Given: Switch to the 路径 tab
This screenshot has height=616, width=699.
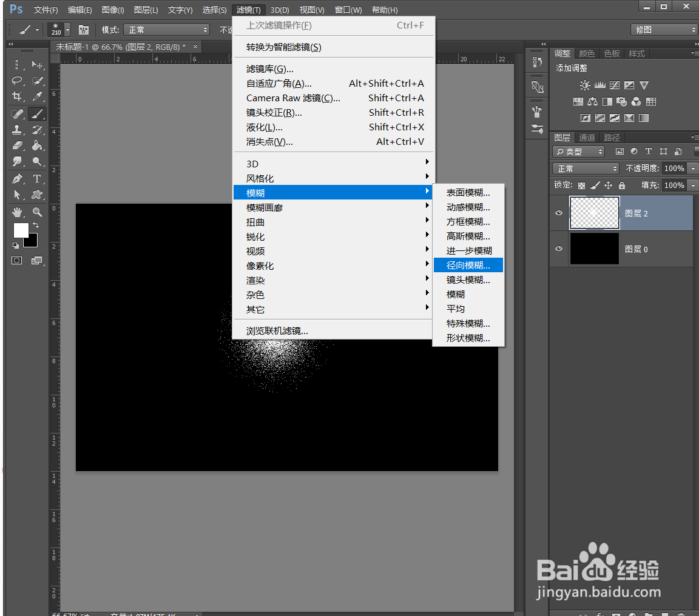Looking at the screenshot, I should (x=612, y=138).
